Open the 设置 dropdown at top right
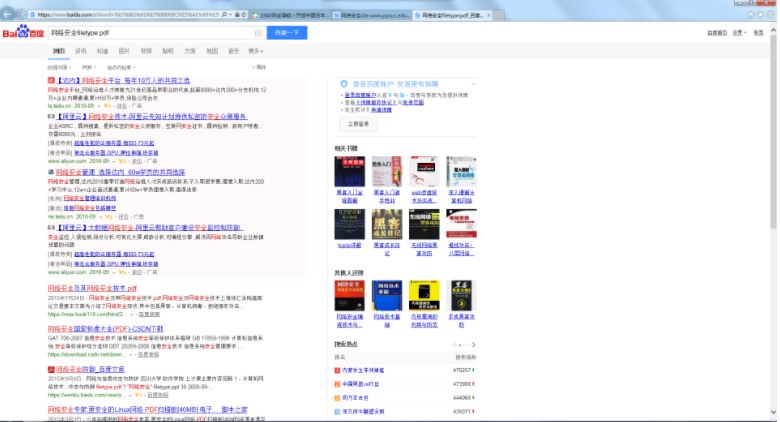Image resolution: width=780 pixels, height=422 pixels. click(x=739, y=33)
